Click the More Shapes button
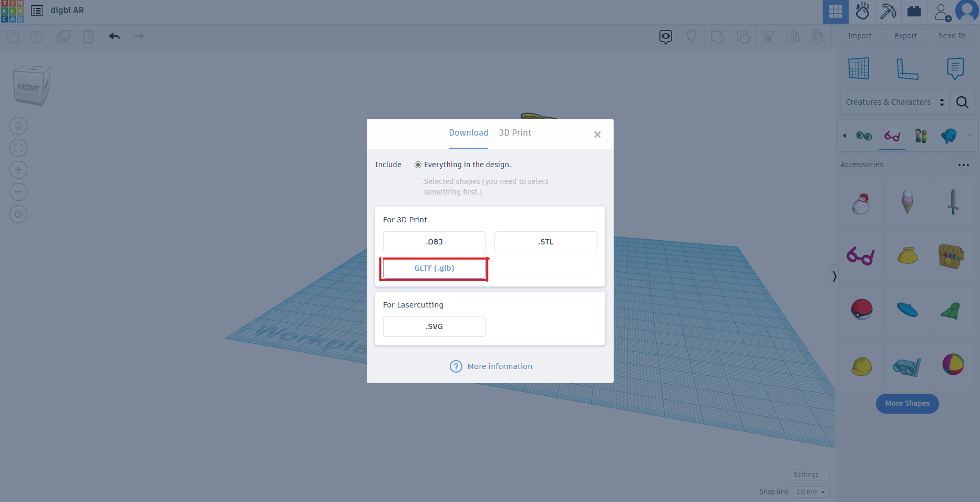This screenshot has height=502, width=980. click(907, 404)
